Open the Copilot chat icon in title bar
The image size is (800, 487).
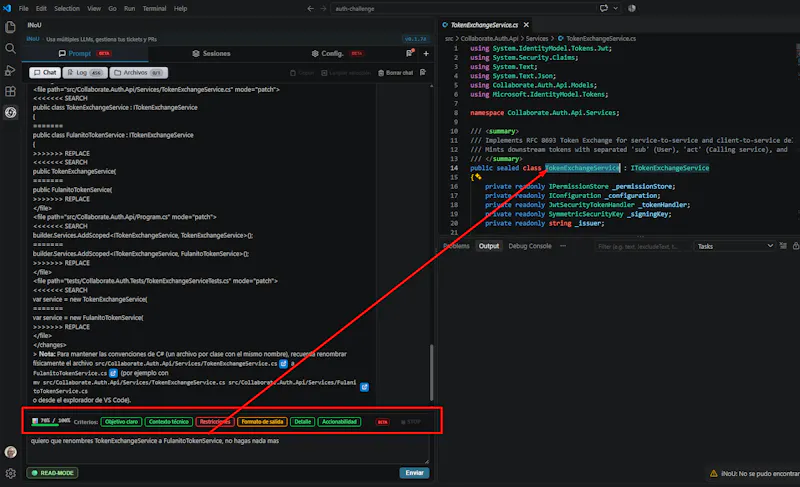coord(604,8)
